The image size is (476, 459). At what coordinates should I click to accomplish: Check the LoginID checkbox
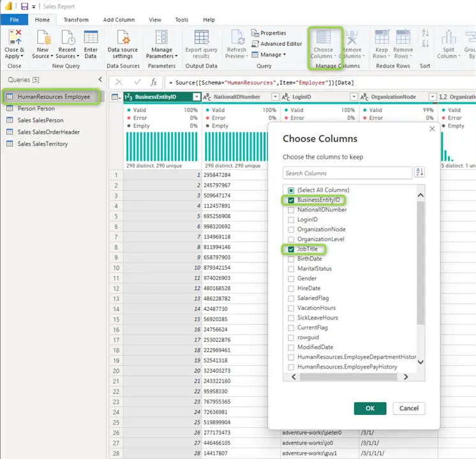click(x=291, y=220)
